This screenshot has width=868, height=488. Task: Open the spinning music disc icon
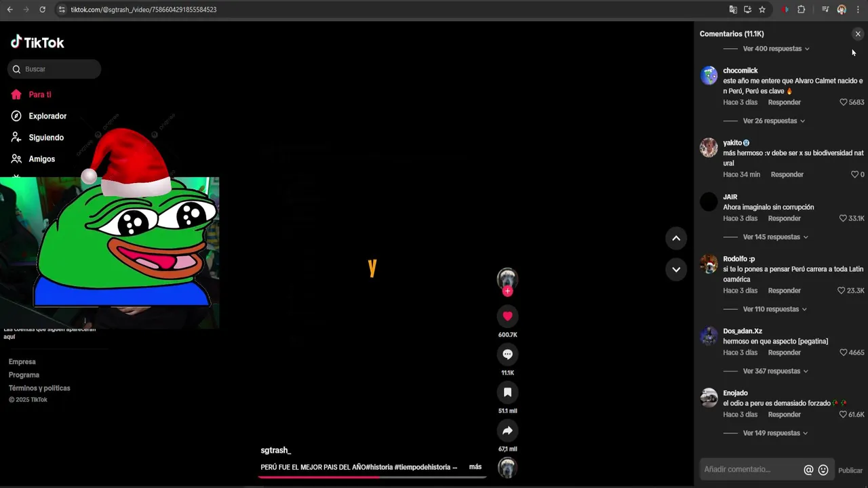[507, 468]
